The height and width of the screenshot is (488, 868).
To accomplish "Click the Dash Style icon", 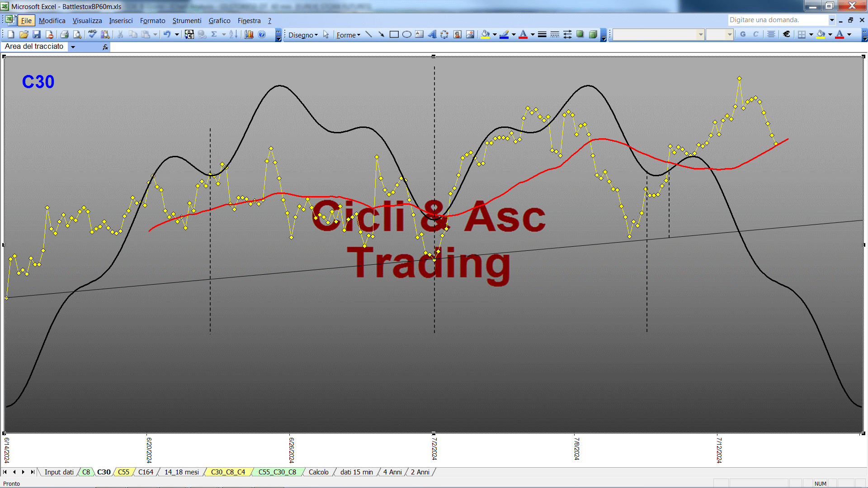I will coord(555,34).
